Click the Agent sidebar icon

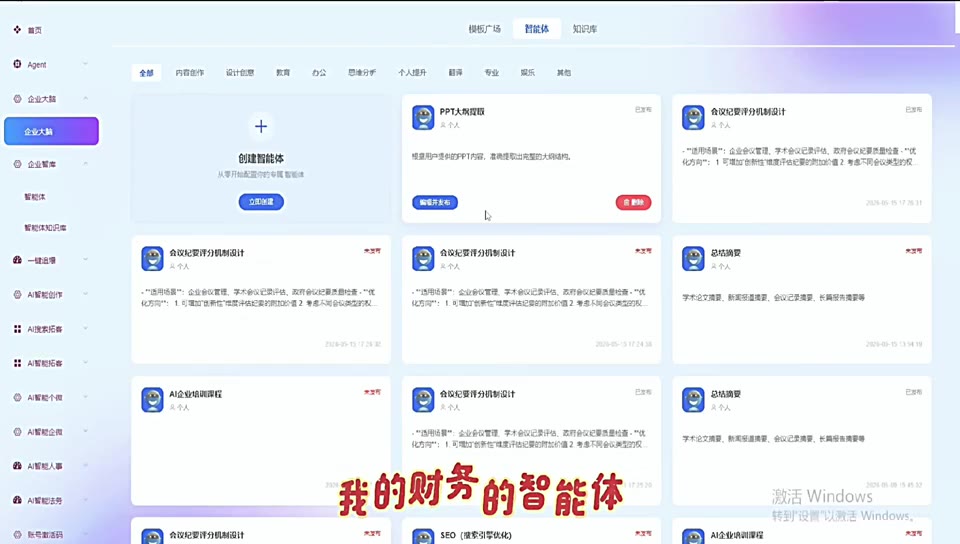click(17, 64)
